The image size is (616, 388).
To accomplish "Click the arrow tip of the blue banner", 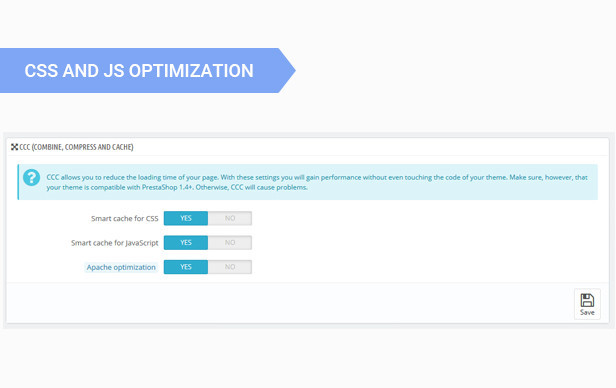I will [288, 71].
